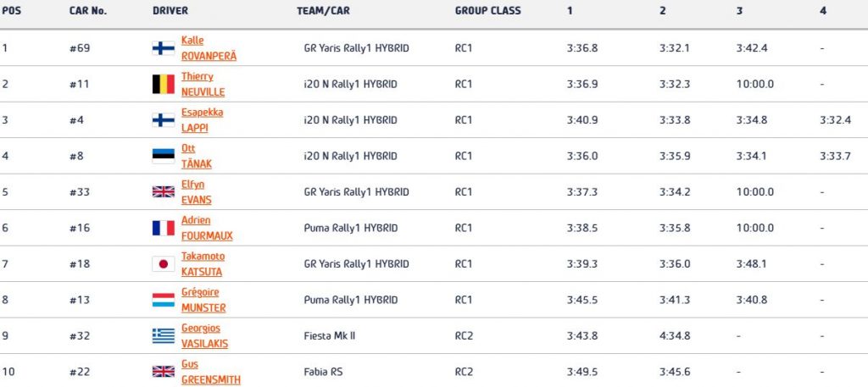Click the France flag beside Adrien Fourmaux

tap(164, 228)
